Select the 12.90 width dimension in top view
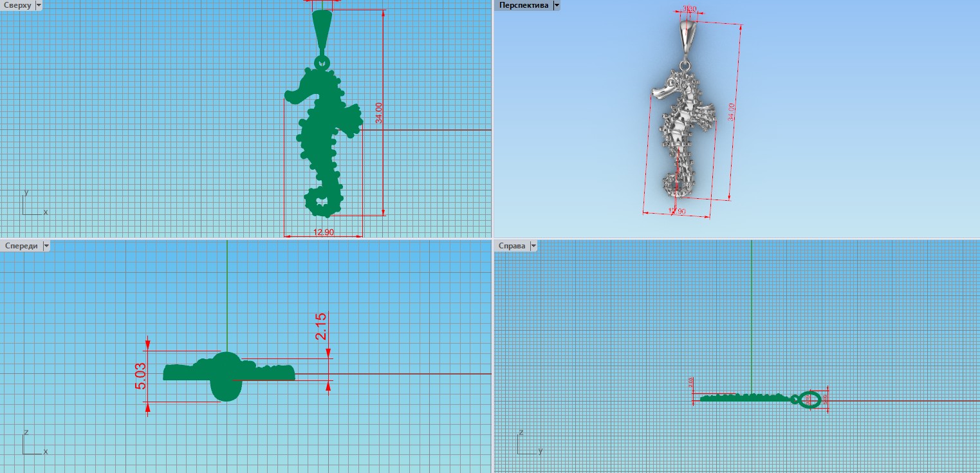 324,232
